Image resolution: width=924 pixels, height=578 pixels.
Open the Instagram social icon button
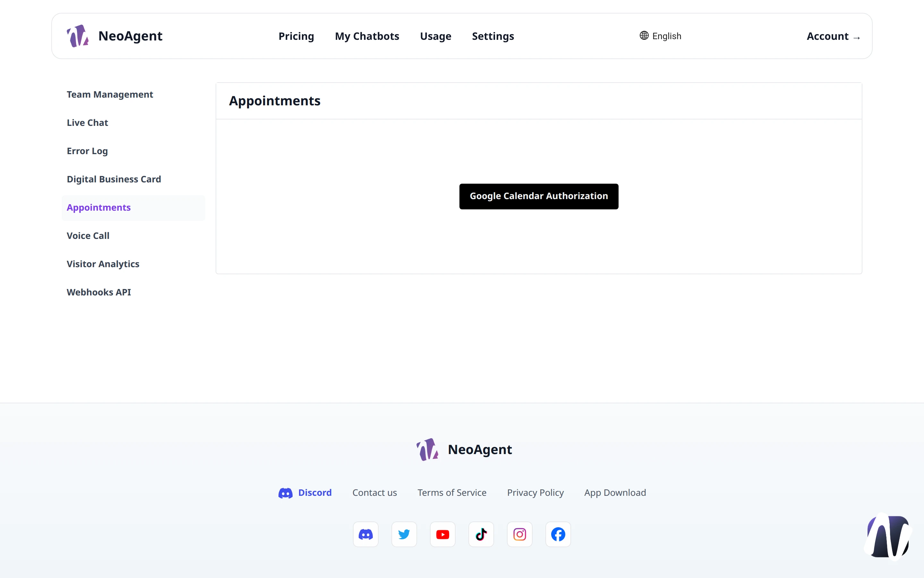(x=520, y=534)
